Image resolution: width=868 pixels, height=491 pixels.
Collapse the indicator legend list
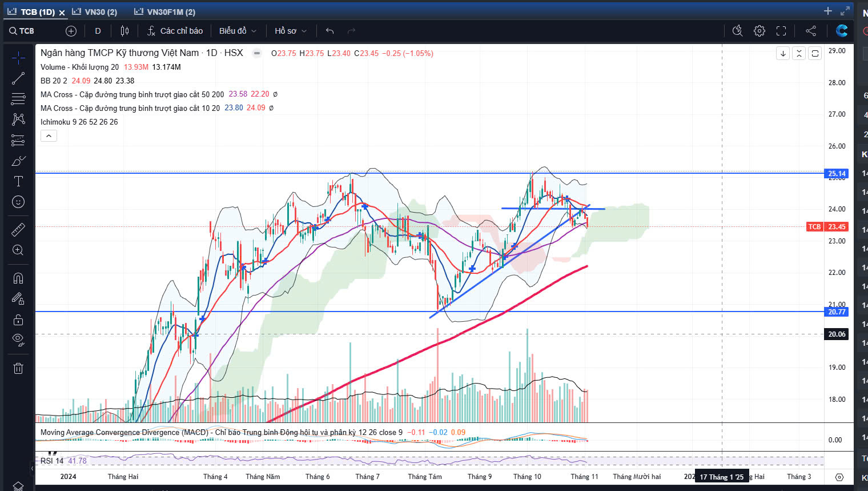click(x=49, y=135)
